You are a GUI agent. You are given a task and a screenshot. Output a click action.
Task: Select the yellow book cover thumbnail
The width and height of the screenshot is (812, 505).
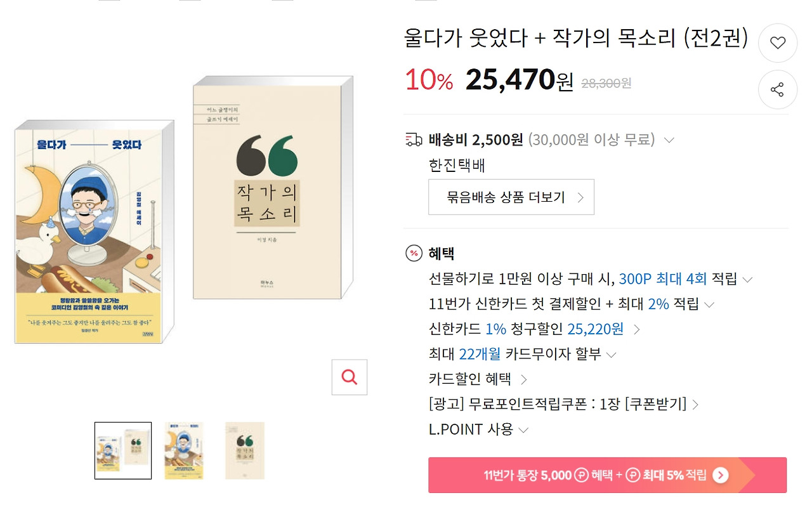click(x=184, y=450)
